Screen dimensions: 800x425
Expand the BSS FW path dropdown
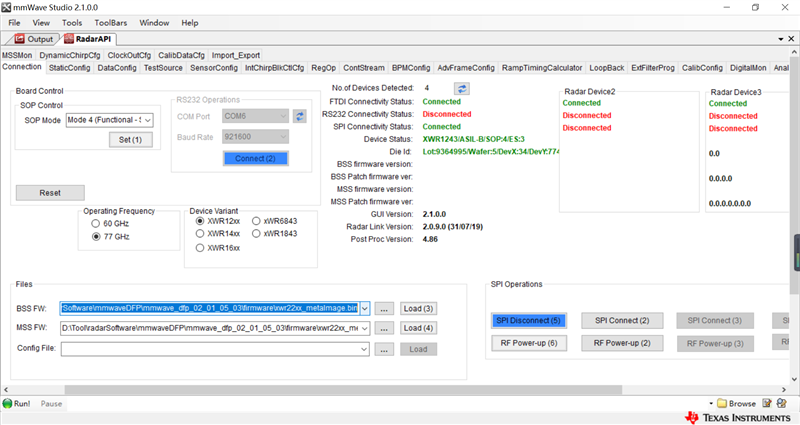click(x=365, y=309)
